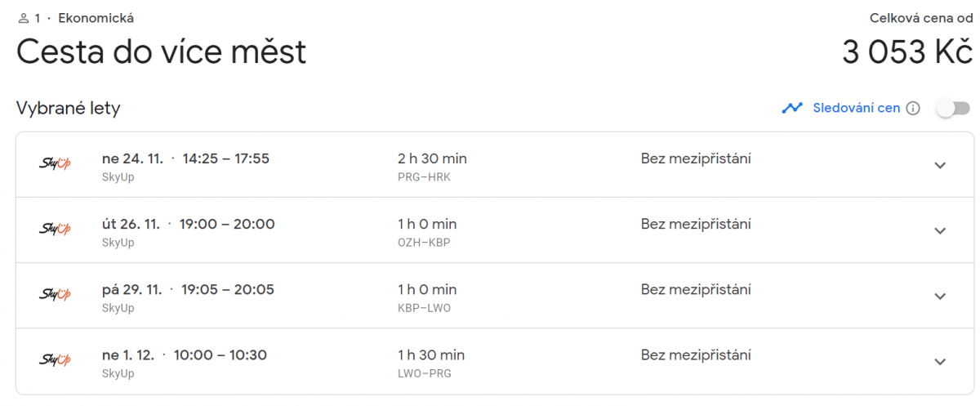The width and height of the screenshot is (980, 406).
Task: Click SkyUp logo on PRG–HRK flight
Action: [56, 164]
